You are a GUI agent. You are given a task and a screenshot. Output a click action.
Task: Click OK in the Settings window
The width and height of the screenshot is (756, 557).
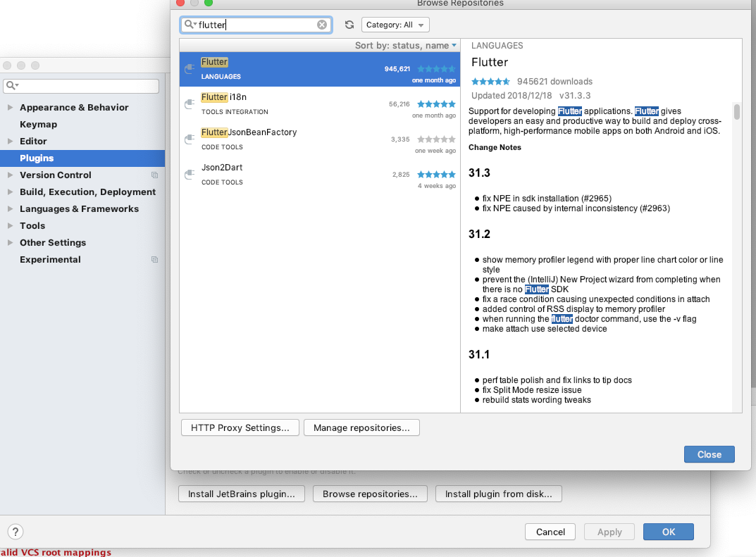pyautogui.click(x=668, y=532)
